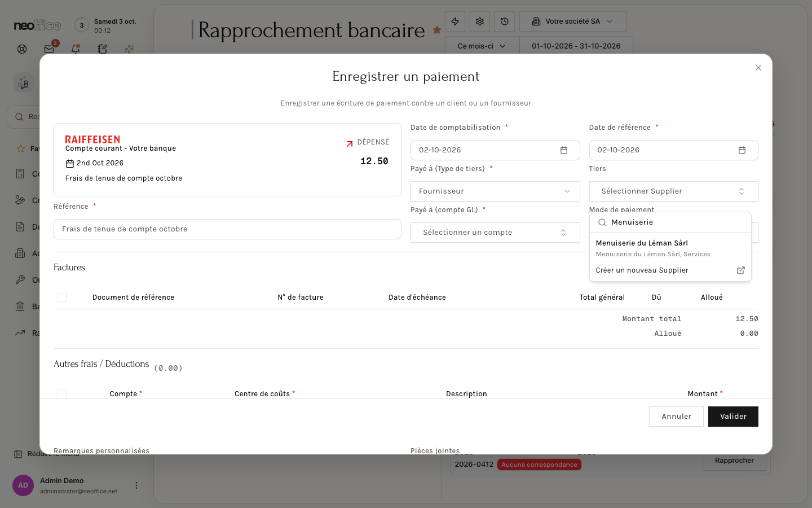Open the Votre société SA company selector

tap(573, 21)
